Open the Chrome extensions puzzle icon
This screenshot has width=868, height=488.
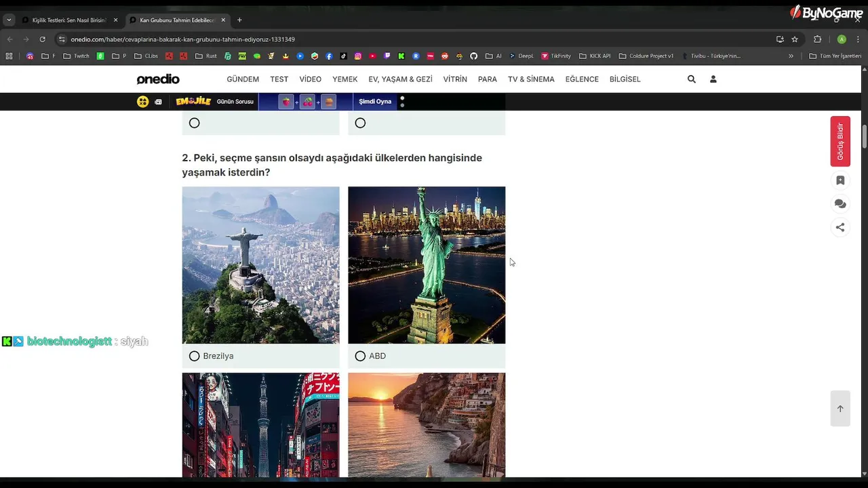coord(818,39)
